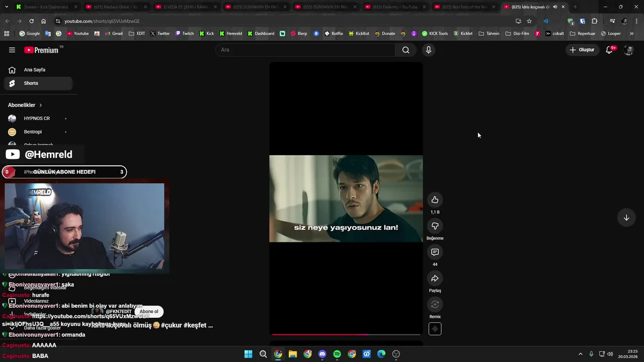This screenshot has width=644, height=362.
Task: Open Gmail bookmark
Action: (114, 34)
